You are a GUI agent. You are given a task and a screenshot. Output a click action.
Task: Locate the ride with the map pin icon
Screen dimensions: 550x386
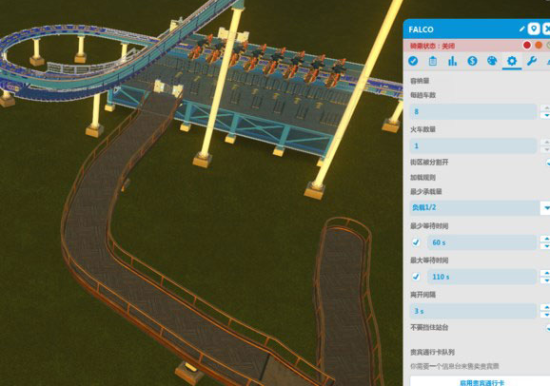(534, 29)
